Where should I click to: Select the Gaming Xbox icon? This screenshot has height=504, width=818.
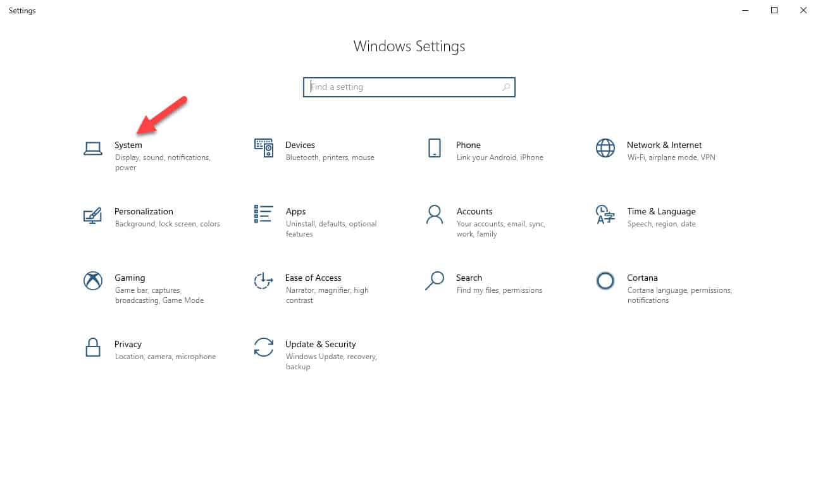[x=93, y=281]
